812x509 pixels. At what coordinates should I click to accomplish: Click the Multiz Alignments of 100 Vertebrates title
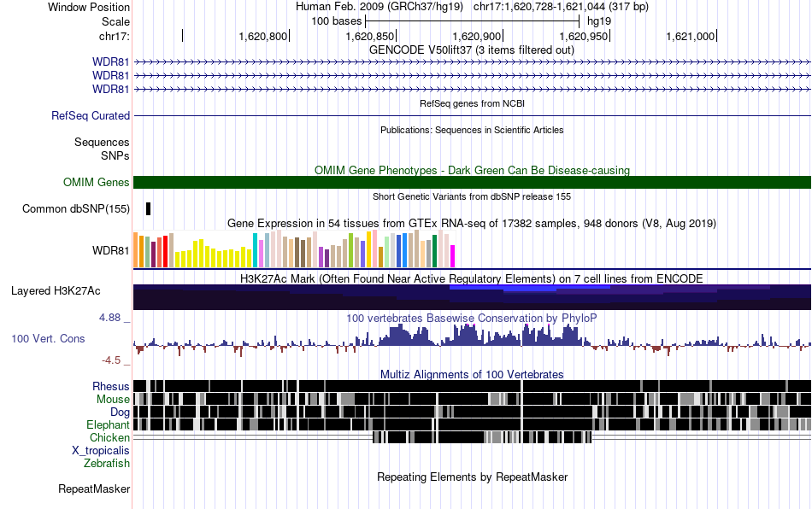coord(472,375)
